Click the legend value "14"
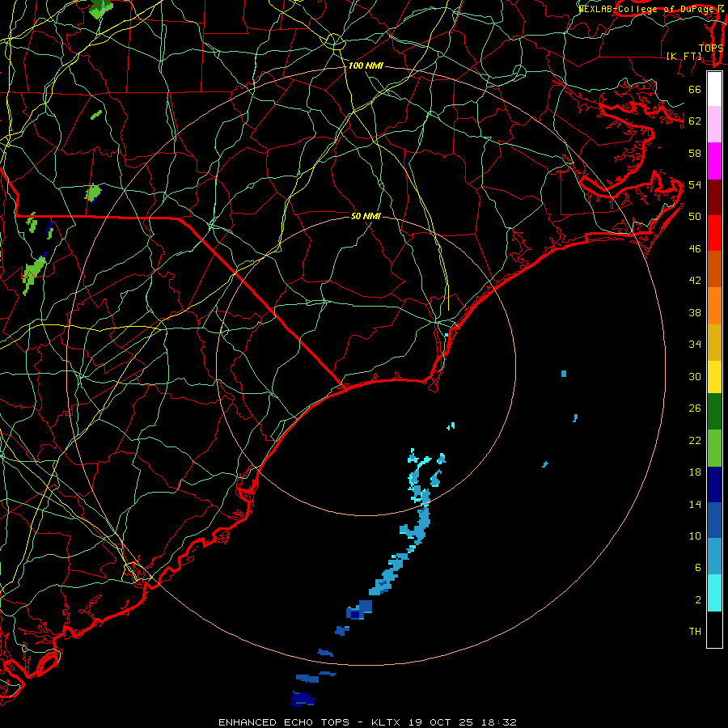728x728 pixels. (695, 504)
